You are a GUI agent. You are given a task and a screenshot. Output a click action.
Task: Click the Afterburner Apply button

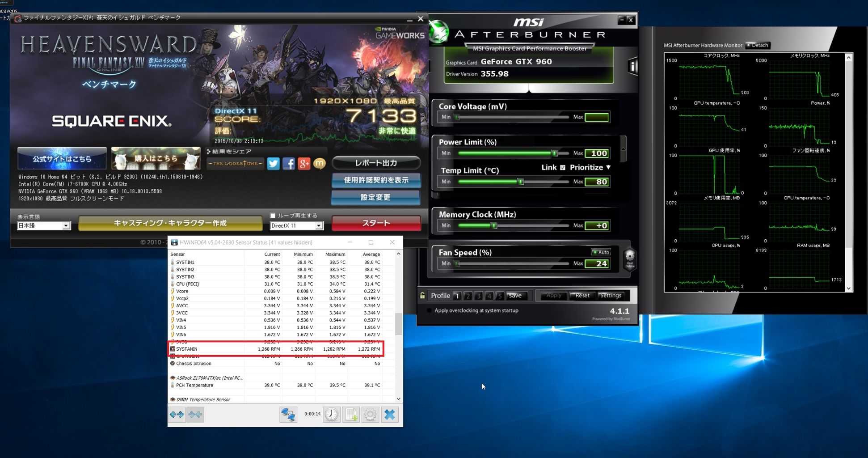[554, 296]
